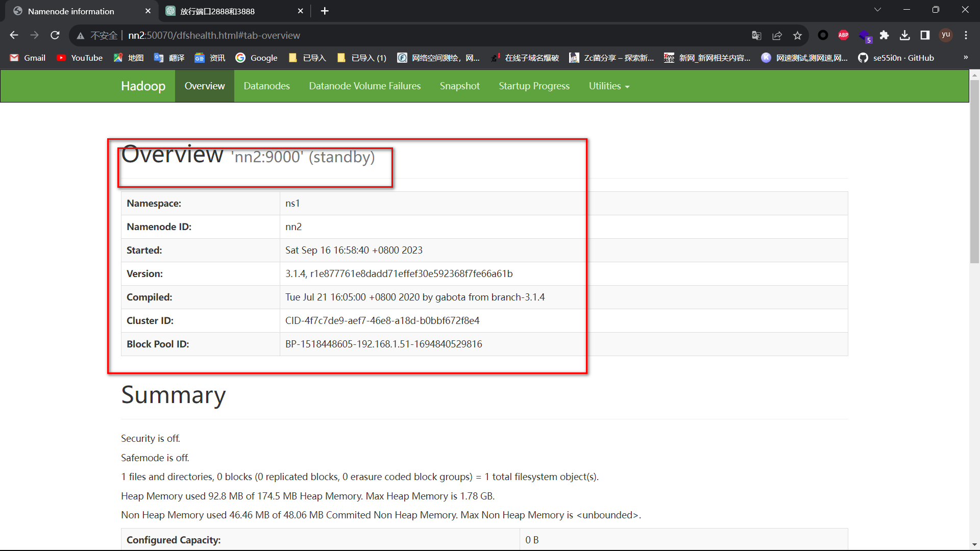Click the not secure warning icon

(81, 35)
